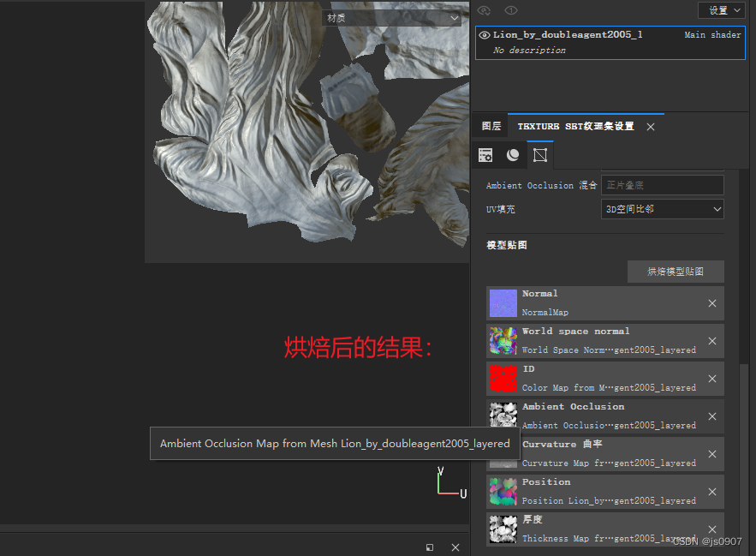Close the texture set settings tab
756x556 pixels.
[x=649, y=126]
